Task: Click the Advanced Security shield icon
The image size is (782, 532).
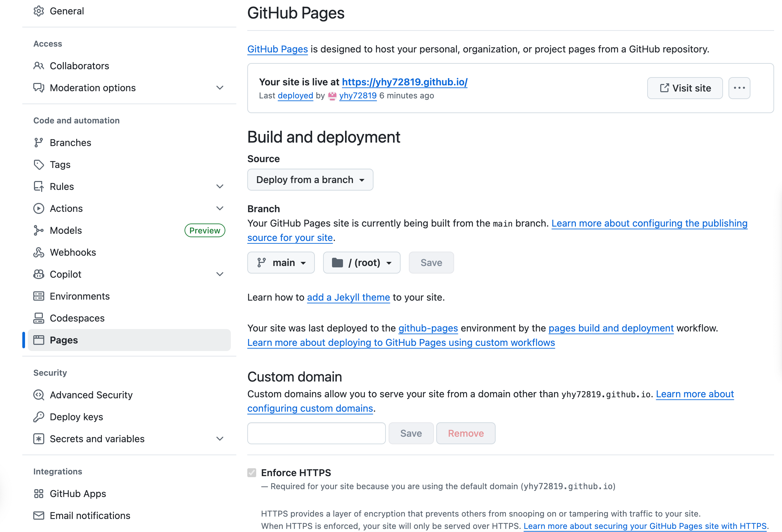Action: pyautogui.click(x=39, y=395)
